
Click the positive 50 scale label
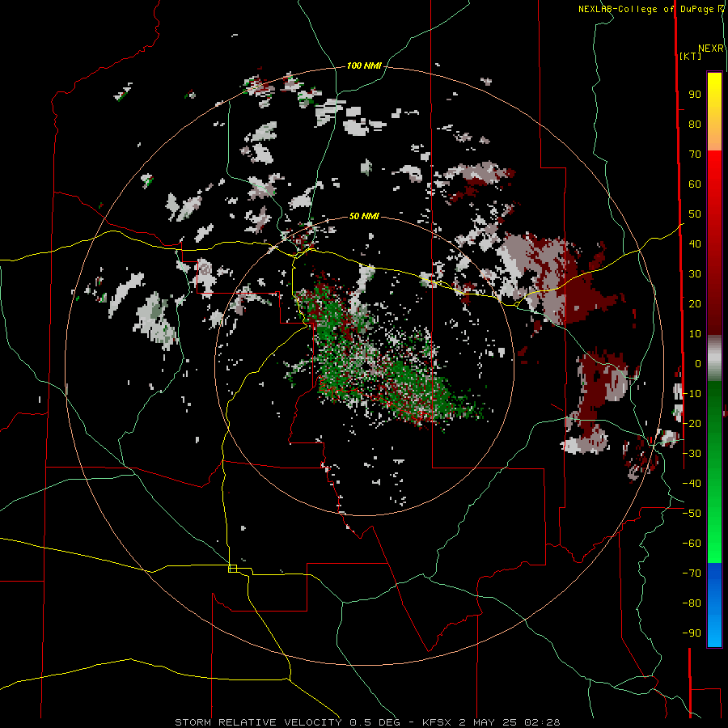[695, 214]
